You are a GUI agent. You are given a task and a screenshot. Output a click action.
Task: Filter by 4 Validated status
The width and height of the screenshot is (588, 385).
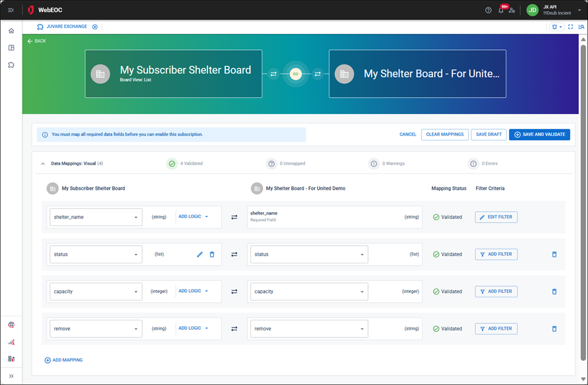tap(185, 164)
